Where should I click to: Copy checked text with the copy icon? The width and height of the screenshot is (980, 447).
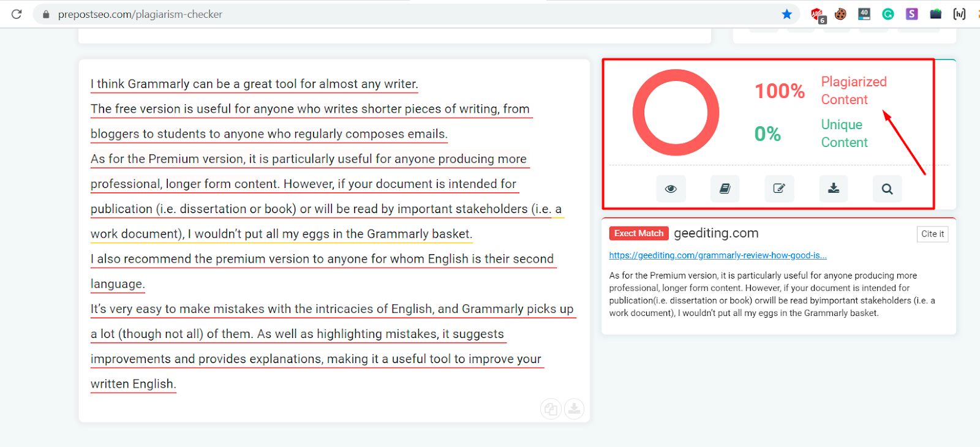click(x=551, y=408)
